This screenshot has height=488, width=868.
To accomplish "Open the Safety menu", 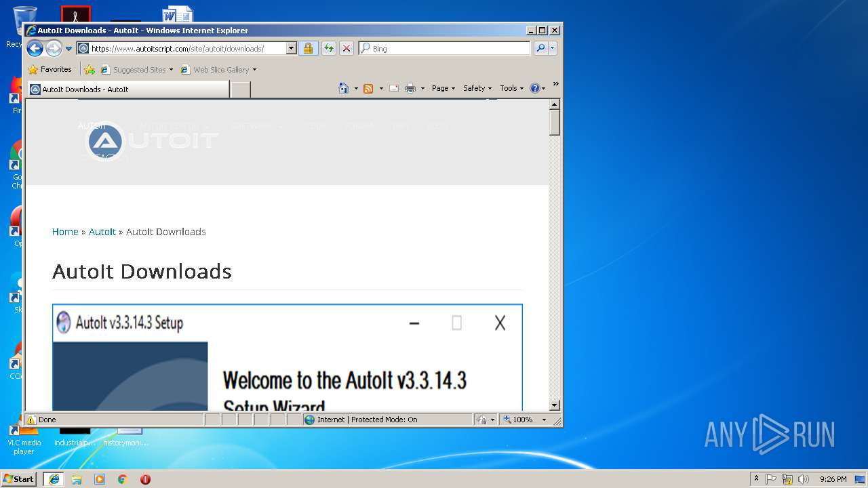I will (x=477, y=88).
